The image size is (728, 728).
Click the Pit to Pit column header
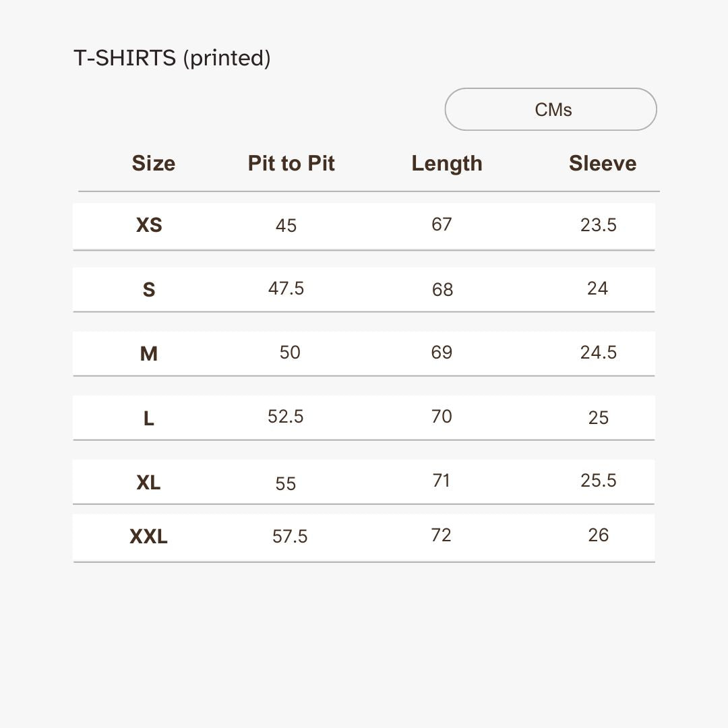click(291, 163)
